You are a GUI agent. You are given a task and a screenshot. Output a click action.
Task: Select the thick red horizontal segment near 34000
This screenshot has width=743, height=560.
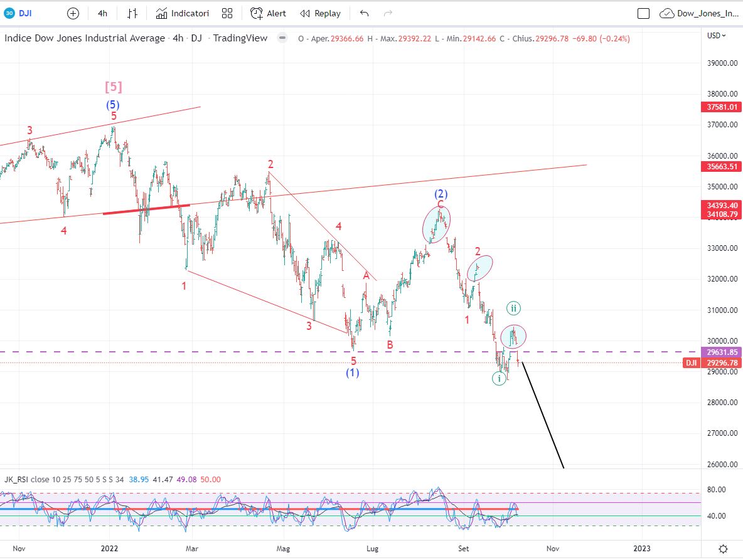tap(146, 209)
